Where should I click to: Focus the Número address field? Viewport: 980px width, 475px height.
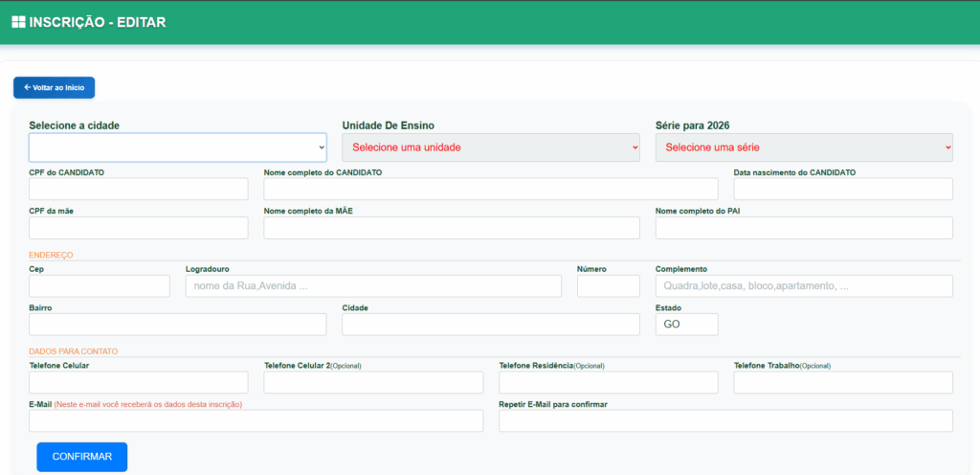608,286
